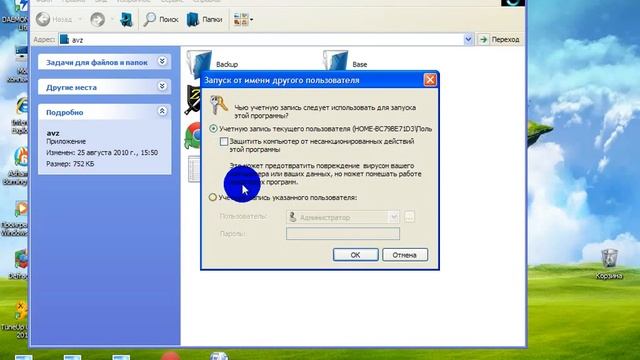
Task: Click 'Изменен: 25 августа 2010 г., 15:50' text
Action: click(102, 152)
